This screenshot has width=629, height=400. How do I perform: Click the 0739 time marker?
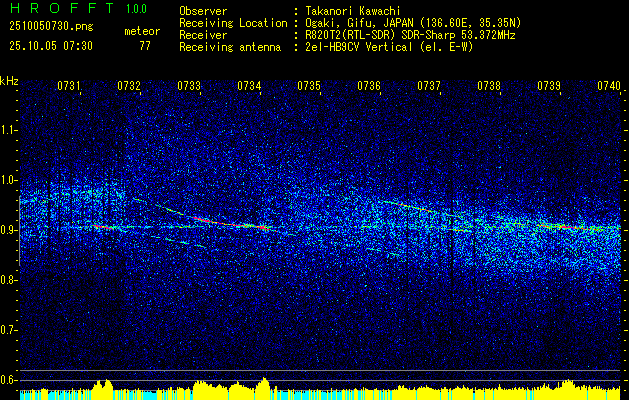point(548,86)
